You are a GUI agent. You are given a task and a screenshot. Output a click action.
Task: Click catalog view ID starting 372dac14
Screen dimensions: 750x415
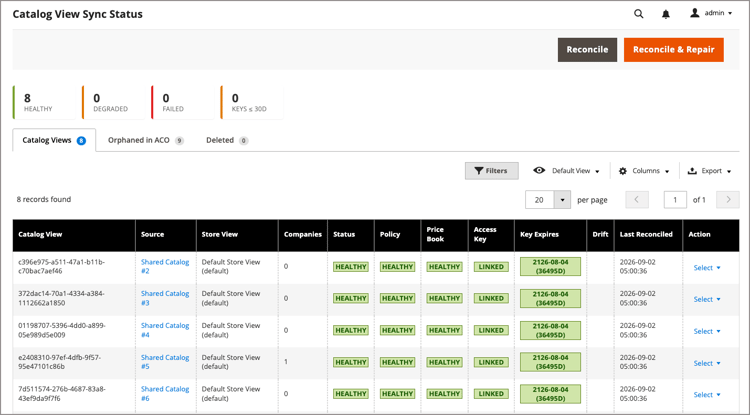coord(61,298)
